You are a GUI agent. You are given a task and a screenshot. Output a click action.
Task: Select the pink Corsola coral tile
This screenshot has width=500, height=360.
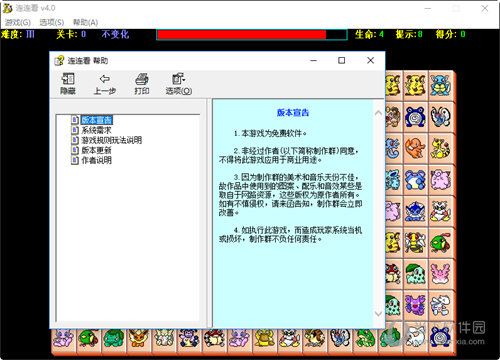click(x=441, y=274)
